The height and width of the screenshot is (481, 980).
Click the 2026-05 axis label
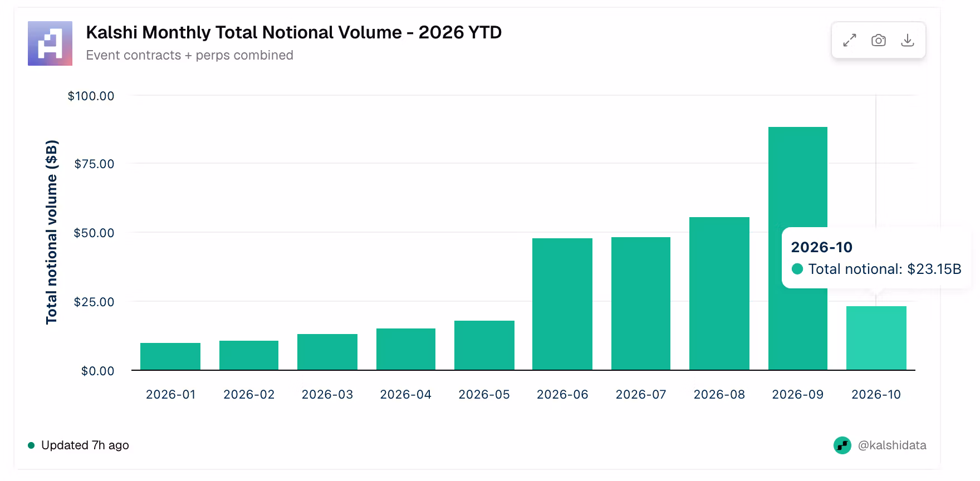(484, 395)
